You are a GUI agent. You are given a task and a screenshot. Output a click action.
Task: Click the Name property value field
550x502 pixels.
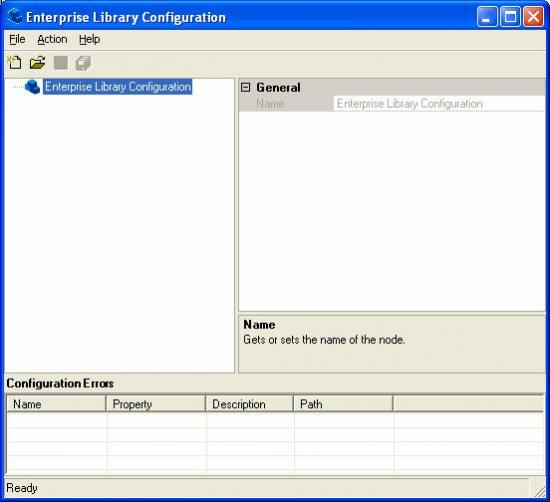439,104
